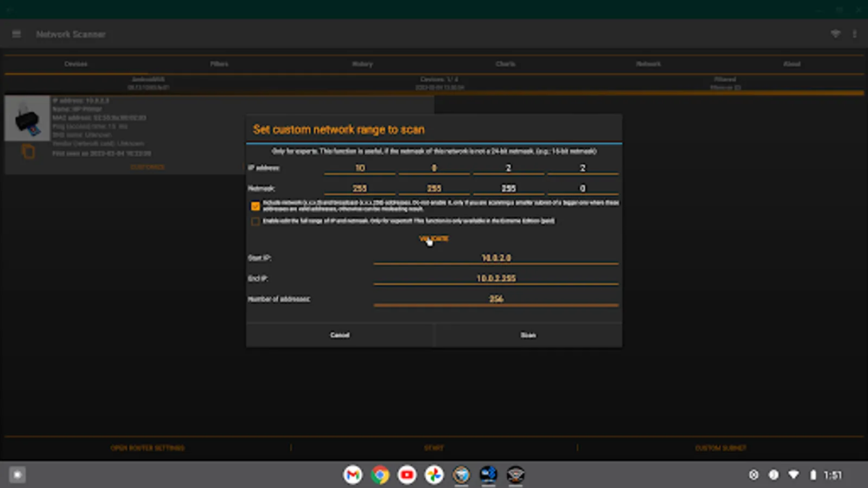Click the Start button in the bottom bar
Viewport: 868px width, 488px height.
(x=434, y=448)
